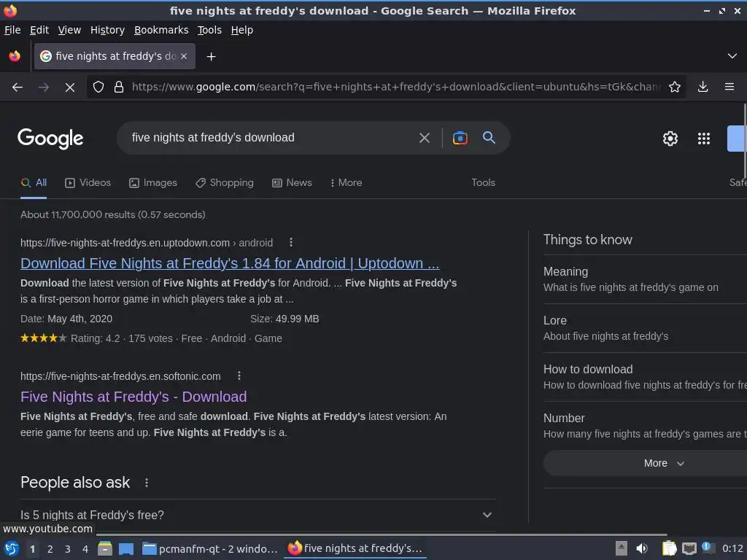Open options for the Uptodown result
747x560 pixels.
(291, 243)
